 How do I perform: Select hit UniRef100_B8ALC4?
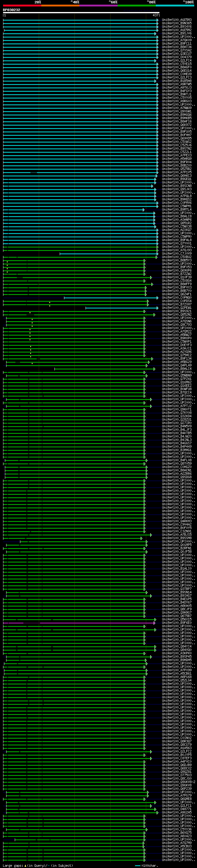pyautogui.click(x=177, y=369)
